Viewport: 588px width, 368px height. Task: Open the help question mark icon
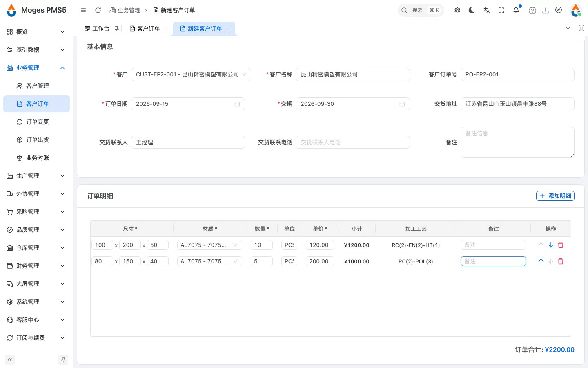pos(532,11)
